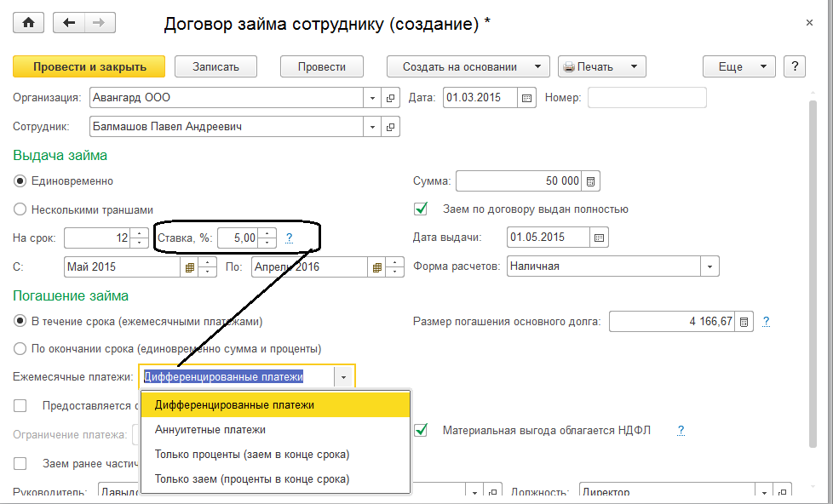Open calendar picker for Дата field
Image resolution: width=833 pixels, height=504 pixels.
pyautogui.click(x=527, y=98)
